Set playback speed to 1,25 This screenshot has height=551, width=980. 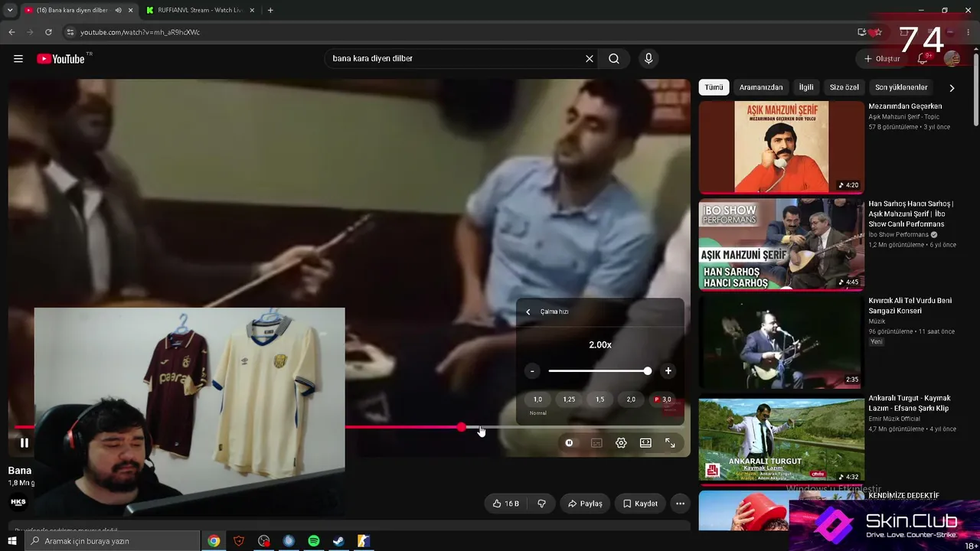tap(569, 399)
